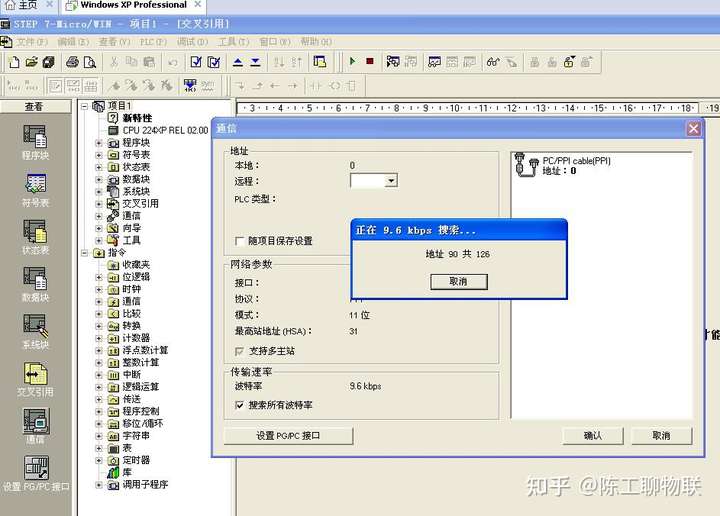
Task: Click the Compile toolbar icon
Action: click(196, 62)
